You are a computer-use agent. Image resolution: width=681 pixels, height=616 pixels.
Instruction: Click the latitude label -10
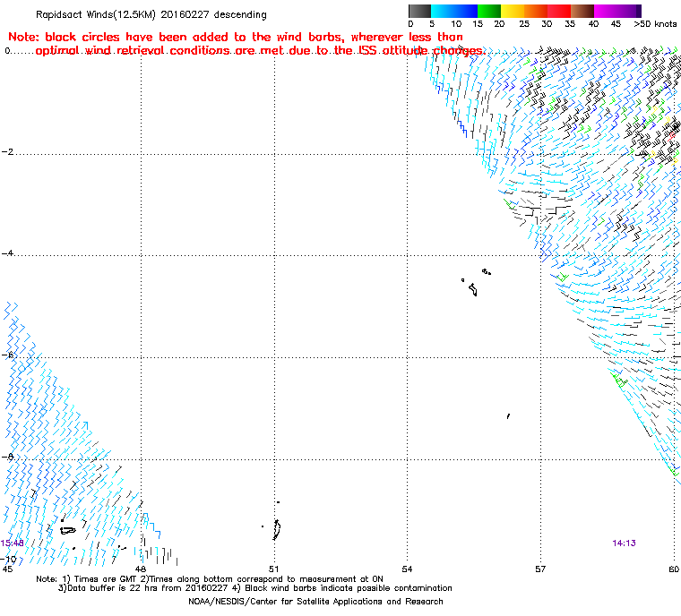tap(8, 559)
